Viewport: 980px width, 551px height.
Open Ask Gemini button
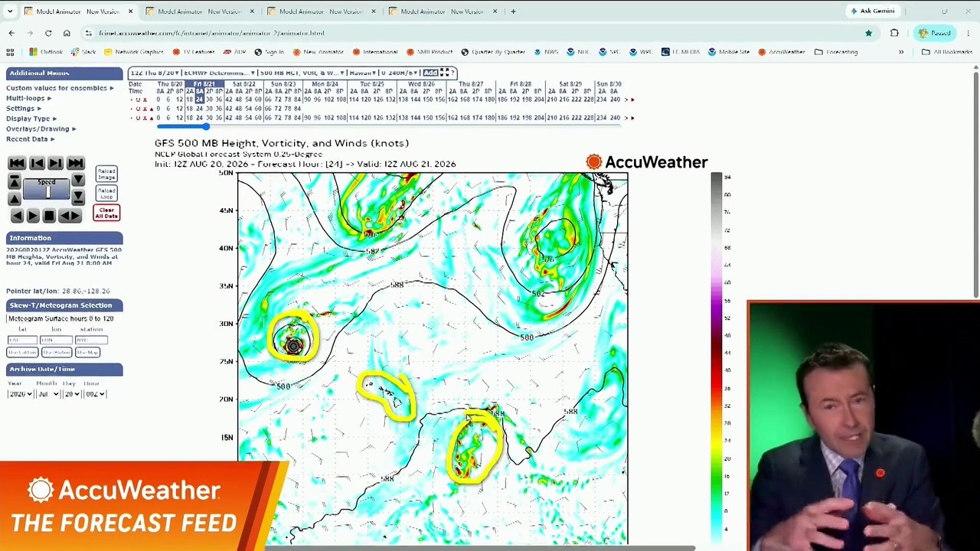[872, 11]
